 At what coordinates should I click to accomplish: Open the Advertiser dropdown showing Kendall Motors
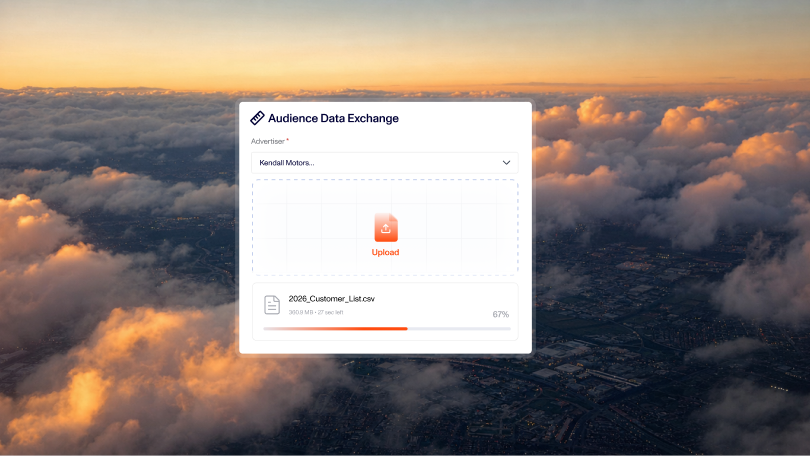point(385,163)
